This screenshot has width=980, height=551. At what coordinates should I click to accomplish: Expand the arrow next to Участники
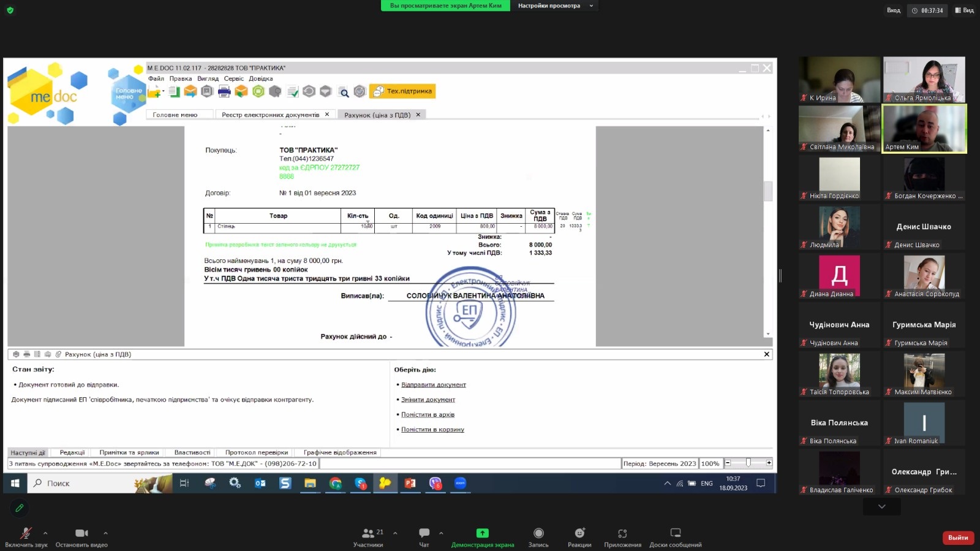pos(395,533)
